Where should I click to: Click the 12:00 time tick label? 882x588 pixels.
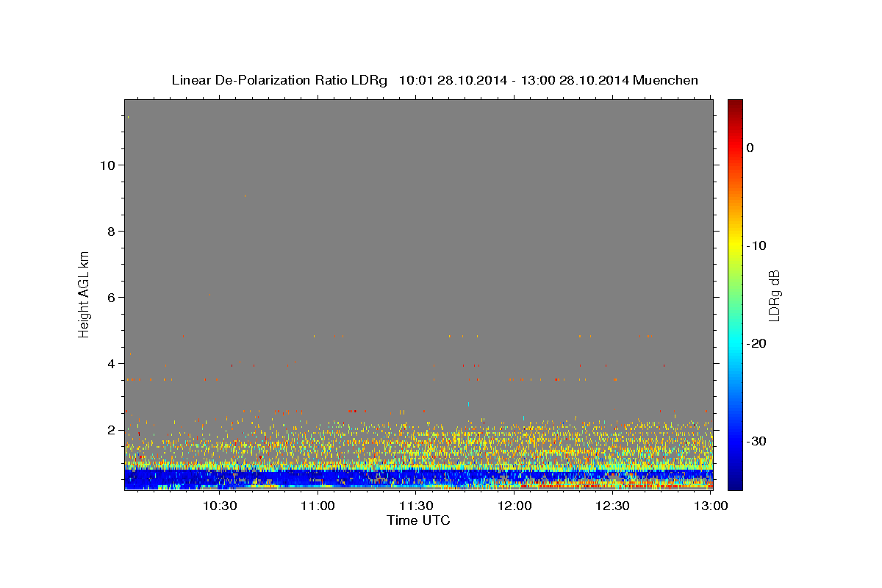pos(514,506)
